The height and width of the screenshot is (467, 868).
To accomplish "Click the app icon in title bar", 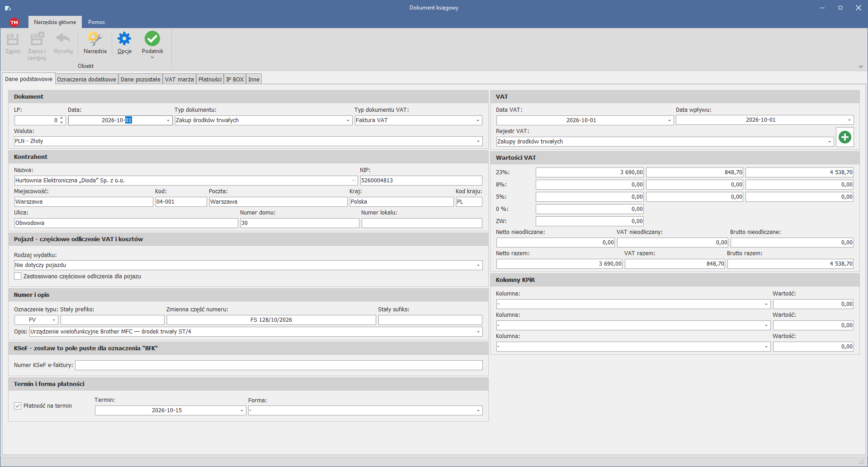I will pos(8,8).
